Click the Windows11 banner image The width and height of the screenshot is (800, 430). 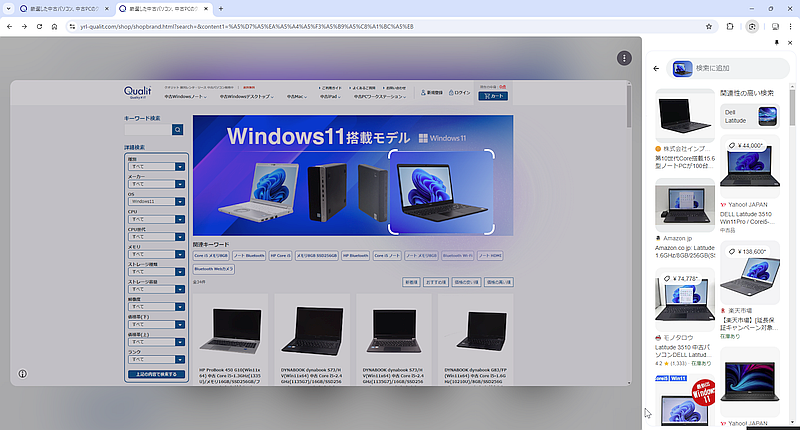pos(353,175)
